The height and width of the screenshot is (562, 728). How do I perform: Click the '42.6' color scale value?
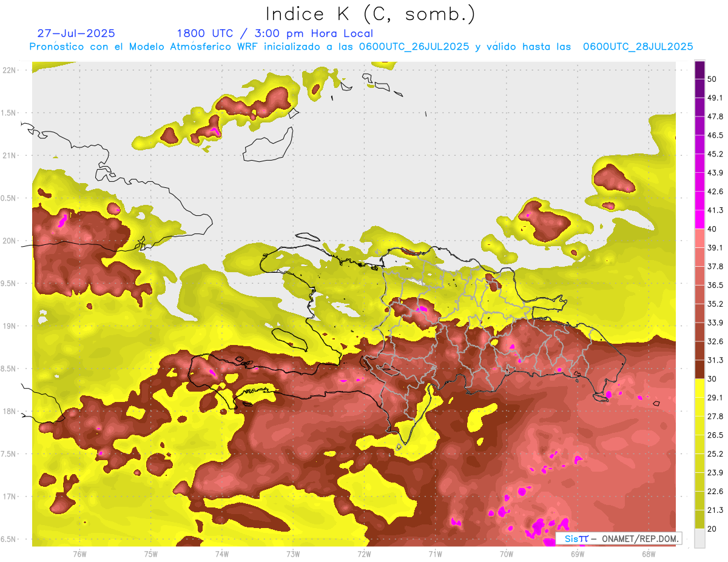pyautogui.click(x=715, y=192)
